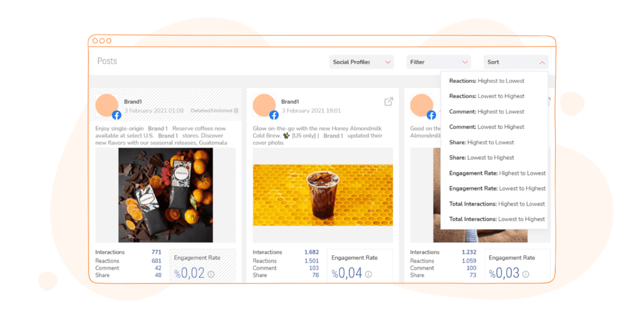Sort by Engagement Rate: Lowest to Highest
This screenshot has width=644, height=318.
tap(497, 189)
